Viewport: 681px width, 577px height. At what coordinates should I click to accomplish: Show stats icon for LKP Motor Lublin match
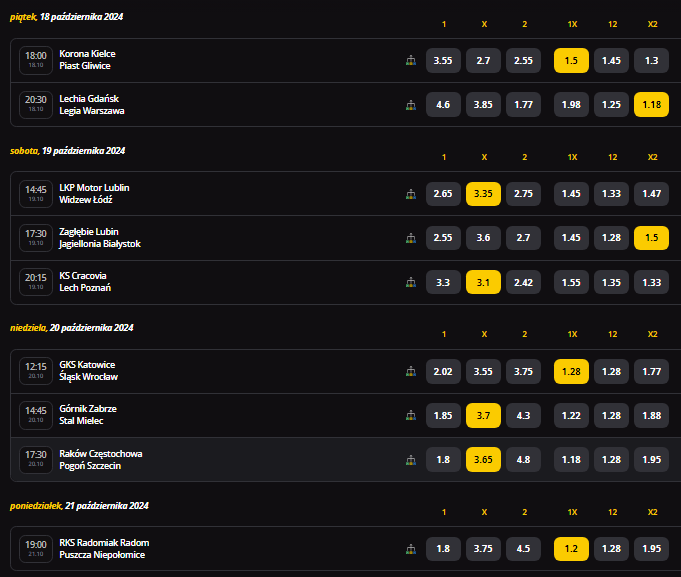[410, 194]
